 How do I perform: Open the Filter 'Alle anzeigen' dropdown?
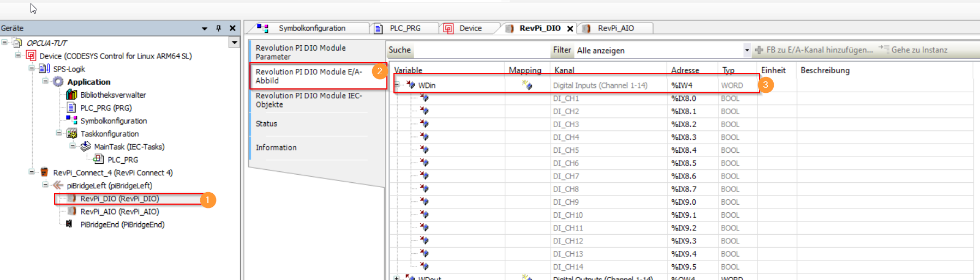746,50
